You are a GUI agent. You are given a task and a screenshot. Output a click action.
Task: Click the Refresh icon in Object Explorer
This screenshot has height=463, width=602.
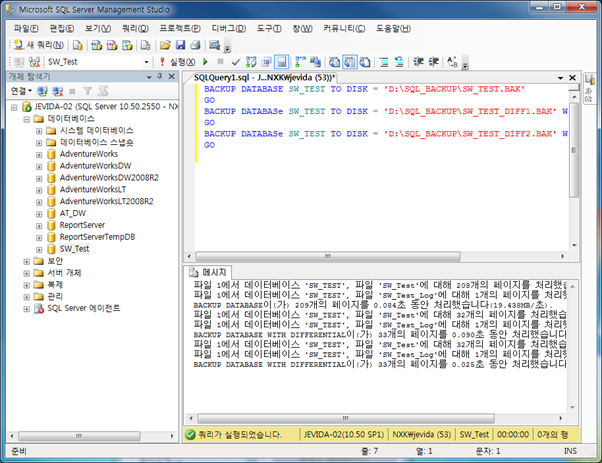pos(103,91)
